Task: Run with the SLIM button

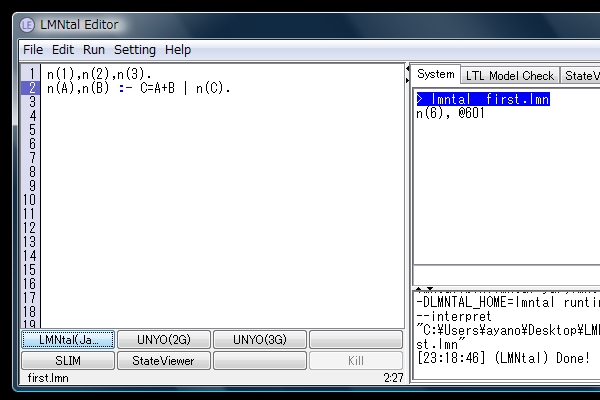Action: tap(68, 360)
